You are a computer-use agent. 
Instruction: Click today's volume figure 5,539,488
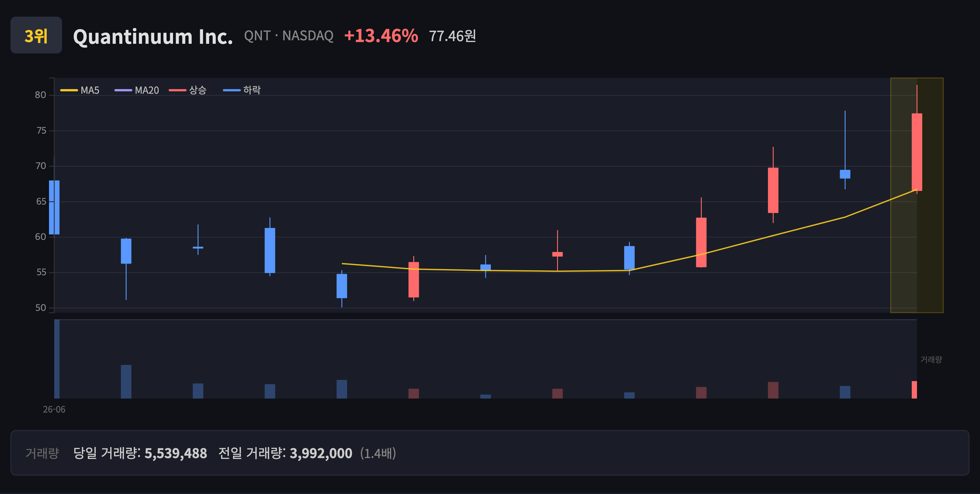tap(176, 453)
